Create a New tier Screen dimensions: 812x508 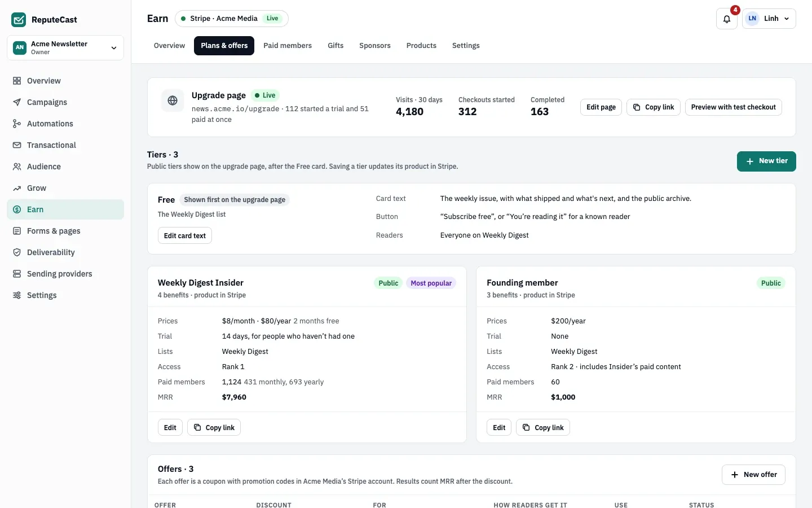(766, 161)
